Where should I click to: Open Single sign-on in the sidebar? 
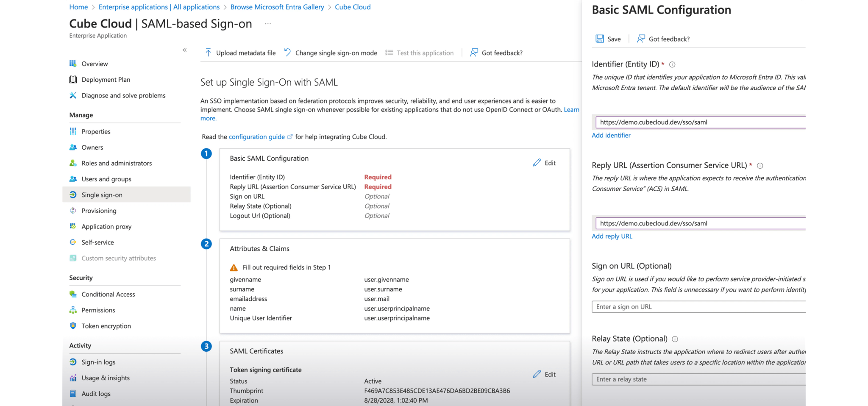102,195
